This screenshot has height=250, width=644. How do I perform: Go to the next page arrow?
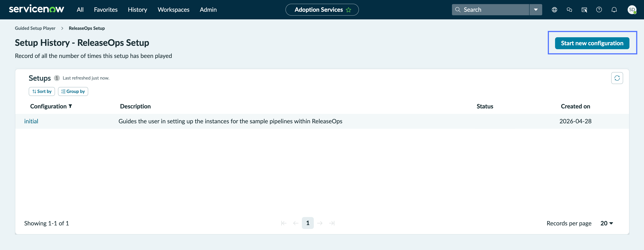point(320,223)
